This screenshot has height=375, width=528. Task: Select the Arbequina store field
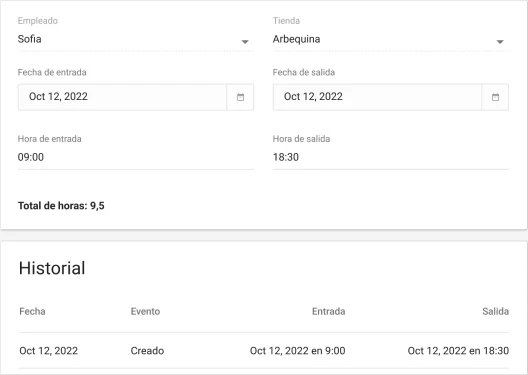pyautogui.click(x=391, y=39)
